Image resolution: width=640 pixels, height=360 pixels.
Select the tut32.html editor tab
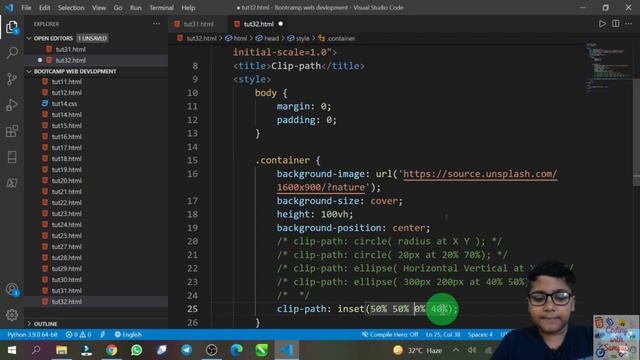tap(258, 24)
